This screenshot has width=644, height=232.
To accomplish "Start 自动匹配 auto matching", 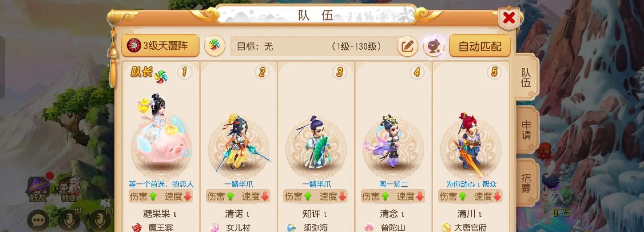I will point(480,46).
